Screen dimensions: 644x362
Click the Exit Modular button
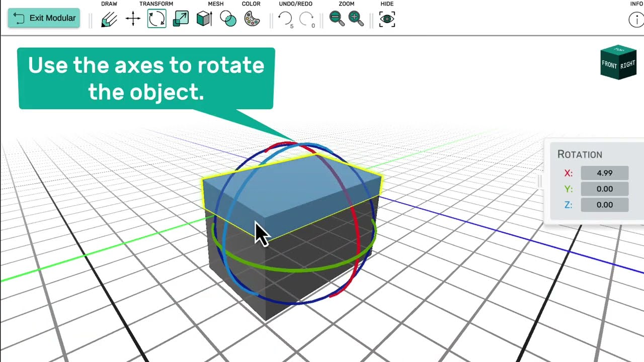44,18
